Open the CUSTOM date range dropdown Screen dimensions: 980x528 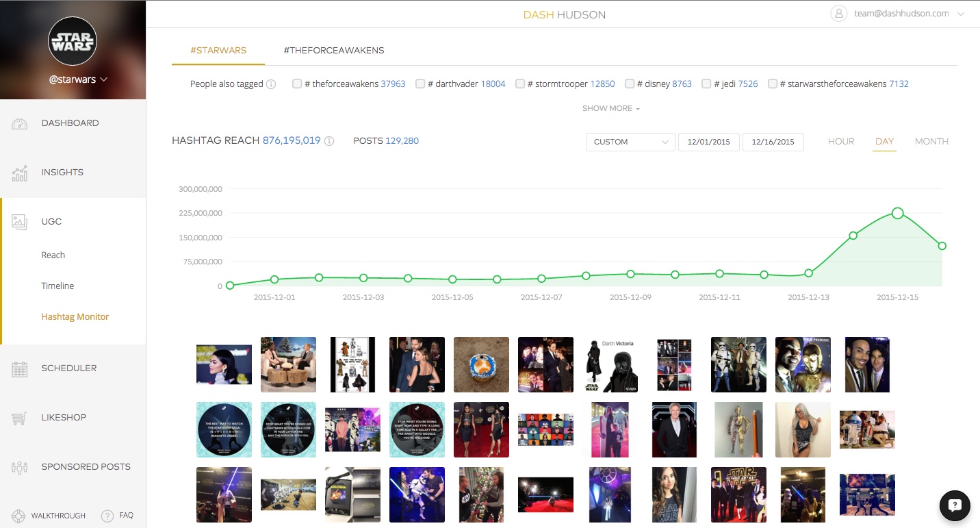[x=630, y=142]
